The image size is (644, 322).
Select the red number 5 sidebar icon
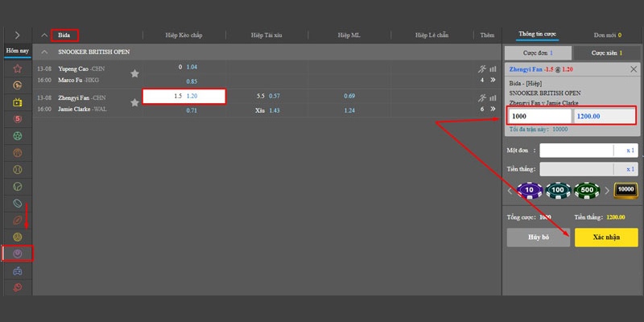pyautogui.click(x=17, y=120)
